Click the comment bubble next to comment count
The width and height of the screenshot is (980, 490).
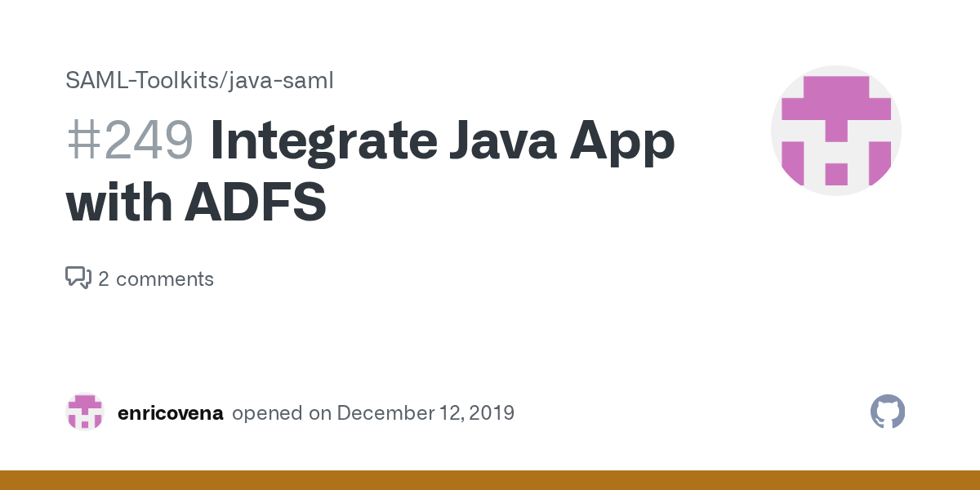pos(78,278)
